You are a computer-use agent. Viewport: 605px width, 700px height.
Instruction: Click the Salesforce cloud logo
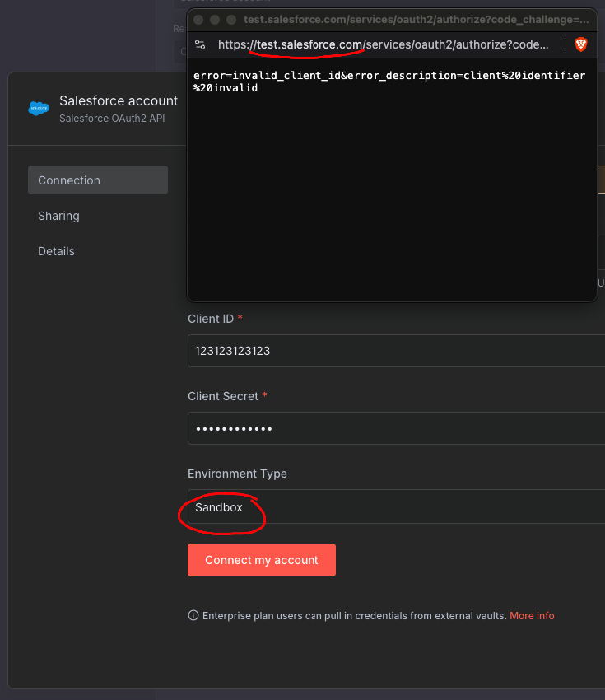coord(39,108)
